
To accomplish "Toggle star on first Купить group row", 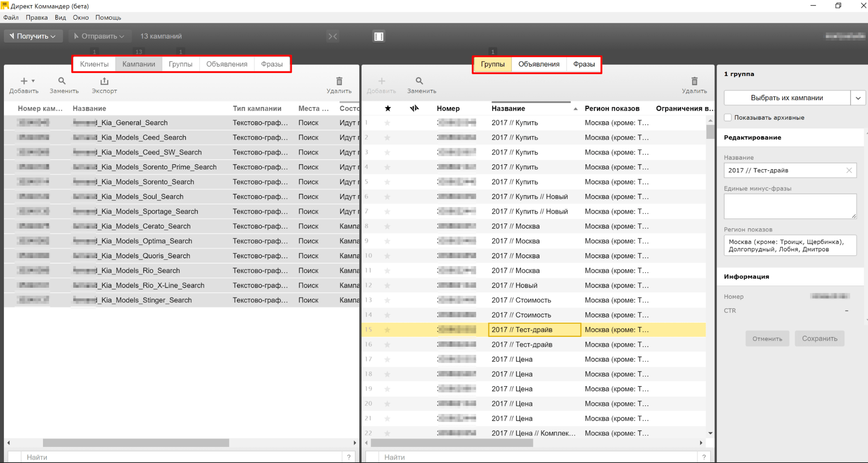I will (387, 123).
